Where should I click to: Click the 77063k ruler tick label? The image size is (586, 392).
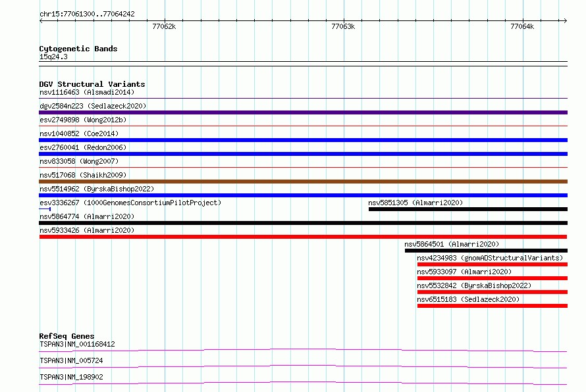point(343,26)
